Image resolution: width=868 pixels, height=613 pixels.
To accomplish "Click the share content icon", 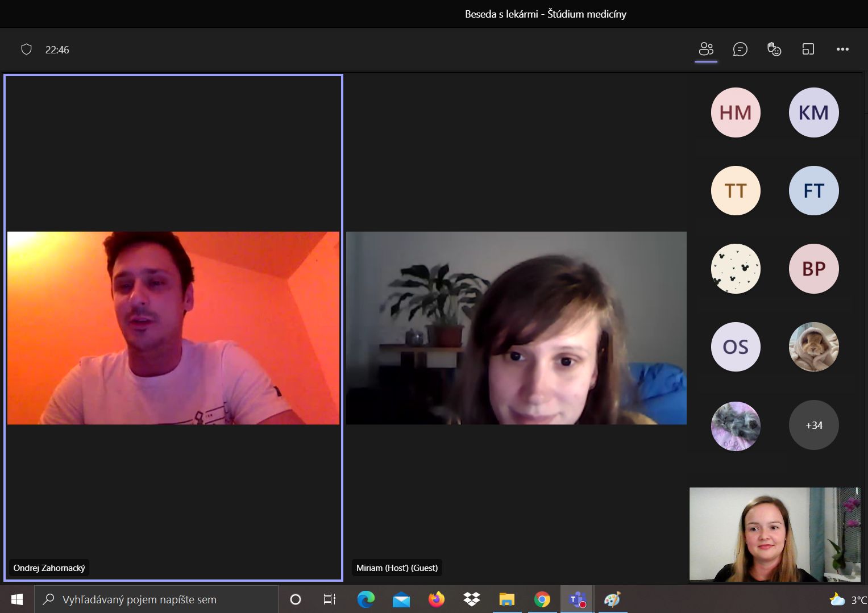I will coord(808,49).
